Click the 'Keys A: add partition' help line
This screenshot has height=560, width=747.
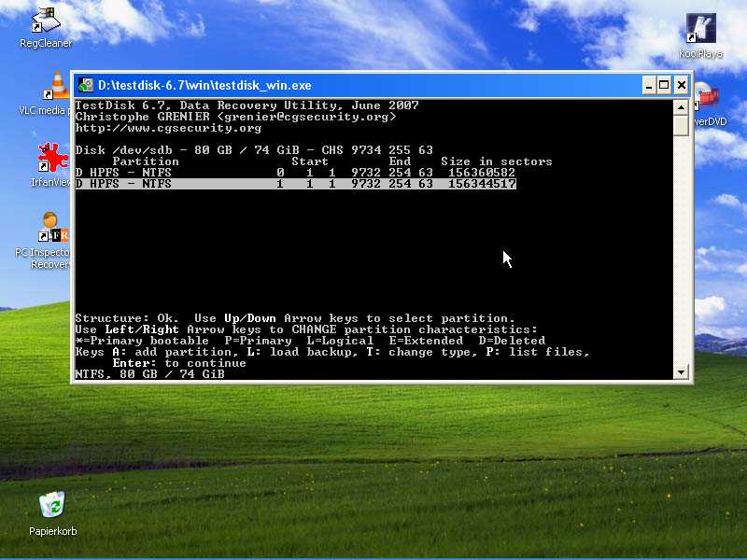[x=332, y=352]
